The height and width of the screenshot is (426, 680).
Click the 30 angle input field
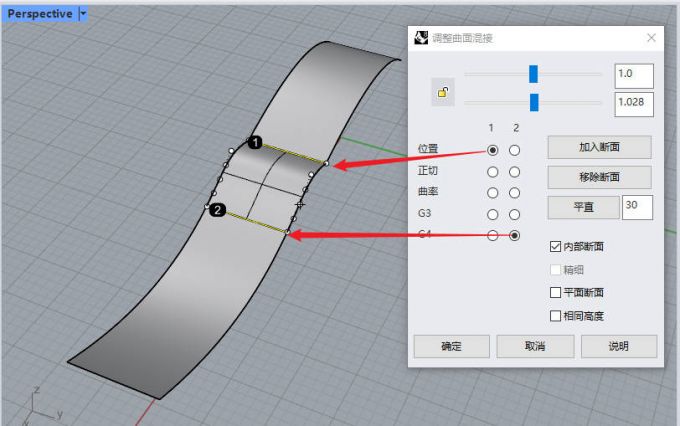click(x=638, y=207)
